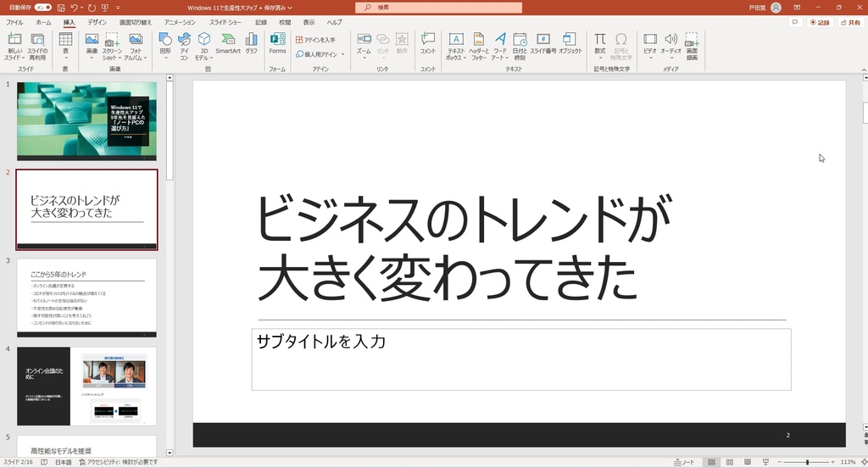Click the 画面録画 icon
Image resolution: width=868 pixels, height=468 pixels.
point(692,46)
